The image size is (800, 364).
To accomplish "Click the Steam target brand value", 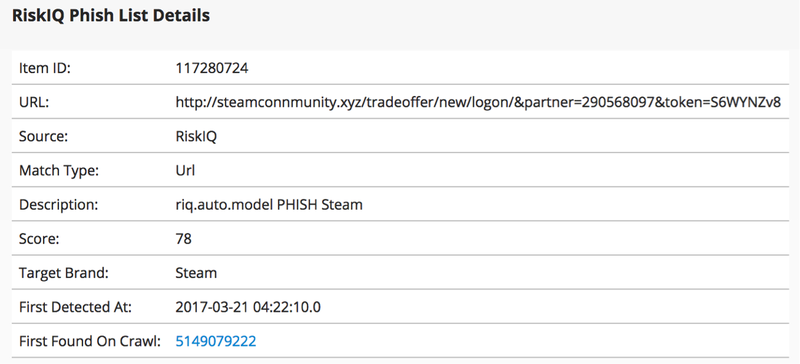I will (196, 273).
